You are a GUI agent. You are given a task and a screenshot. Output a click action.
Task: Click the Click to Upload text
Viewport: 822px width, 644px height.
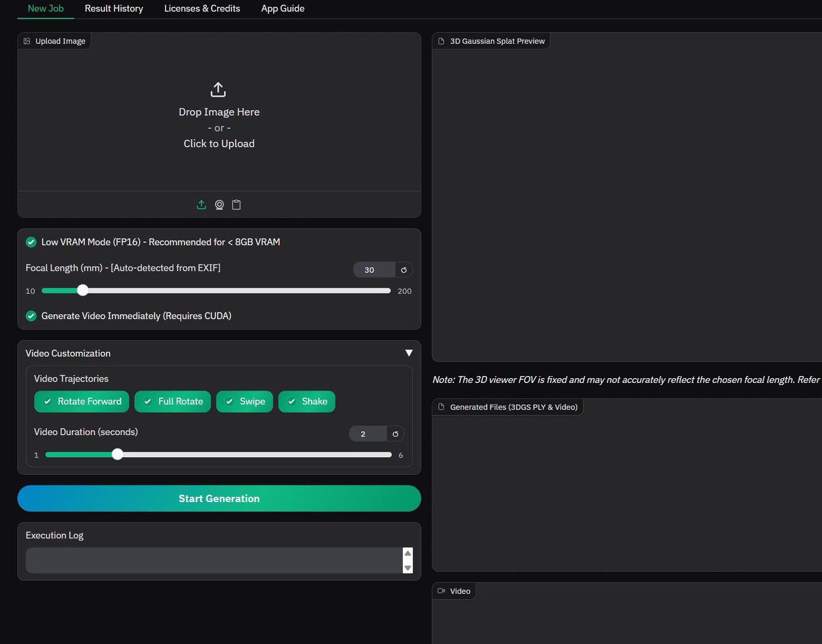(x=219, y=144)
